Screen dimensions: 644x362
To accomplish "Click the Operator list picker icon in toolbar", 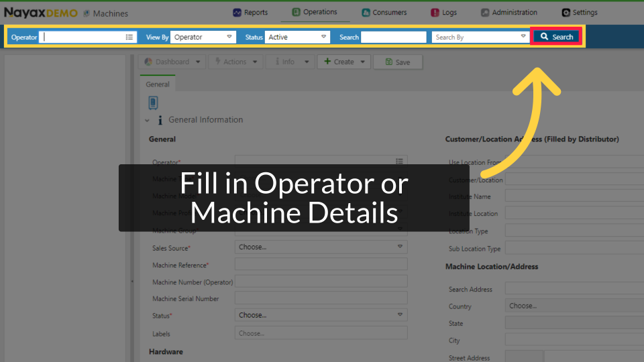I will coord(129,37).
